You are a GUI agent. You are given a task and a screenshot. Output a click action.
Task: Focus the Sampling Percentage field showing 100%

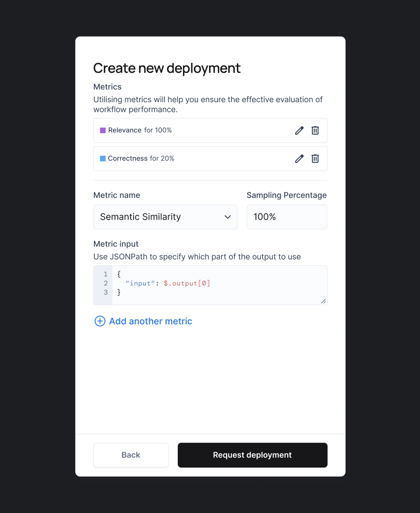286,217
